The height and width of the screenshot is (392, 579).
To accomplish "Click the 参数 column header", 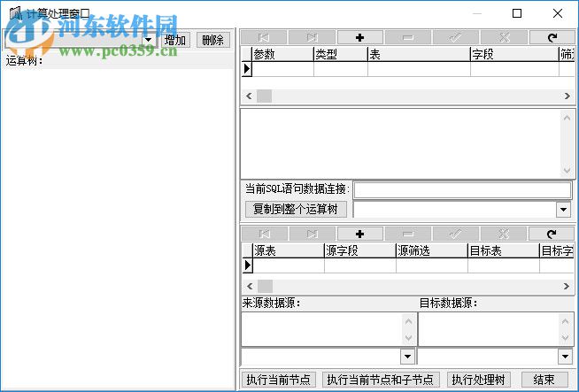I will tap(282, 54).
